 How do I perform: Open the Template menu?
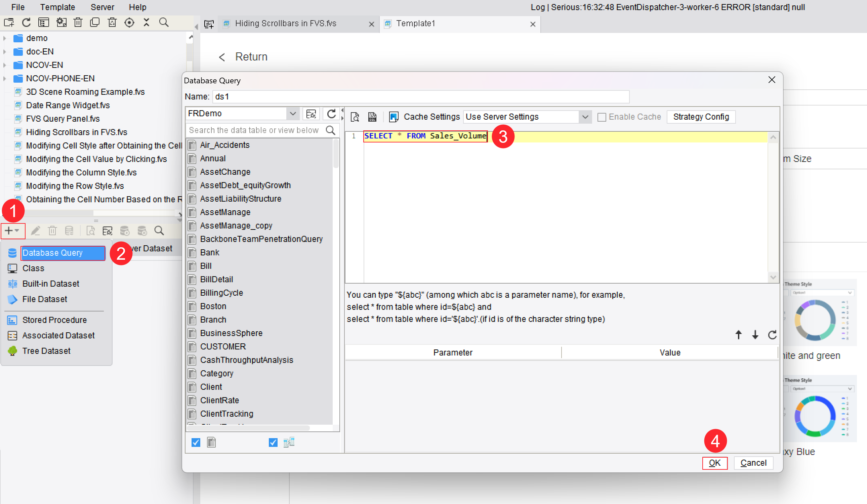point(57,7)
